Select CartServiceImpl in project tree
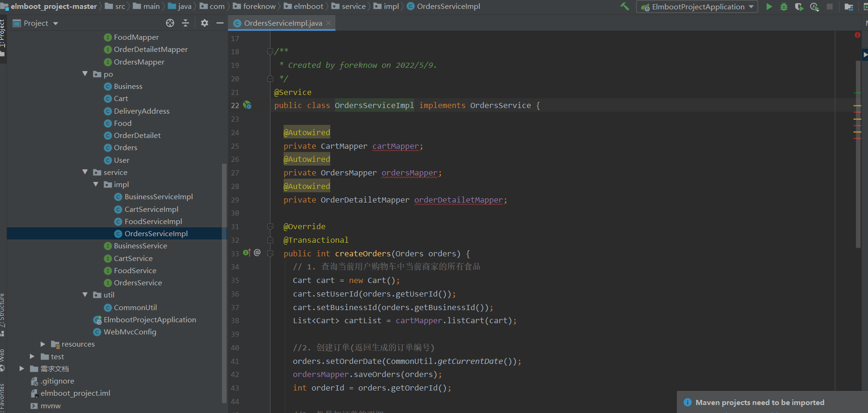 coord(147,209)
